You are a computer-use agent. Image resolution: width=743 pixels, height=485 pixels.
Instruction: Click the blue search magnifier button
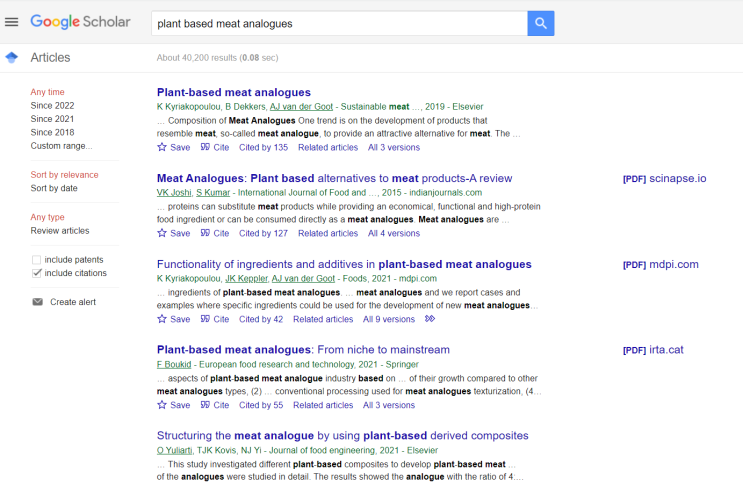(x=540, y=23)
